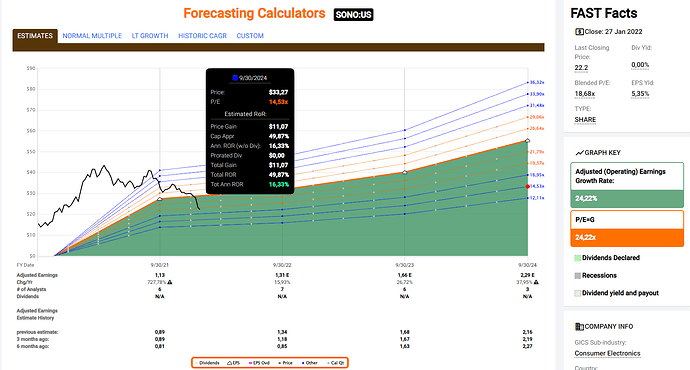
Task: Click the 6 months ago row label
Action: pyautogui.click(x=33, y=346)
